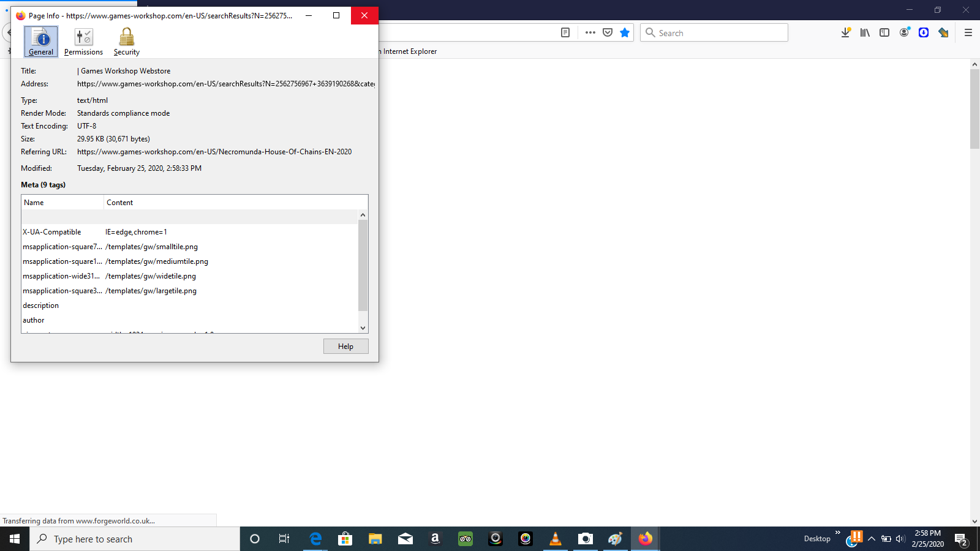Open the Firefox Account icon
Viewport: 980px width, 551px height.
coord(904,32)
